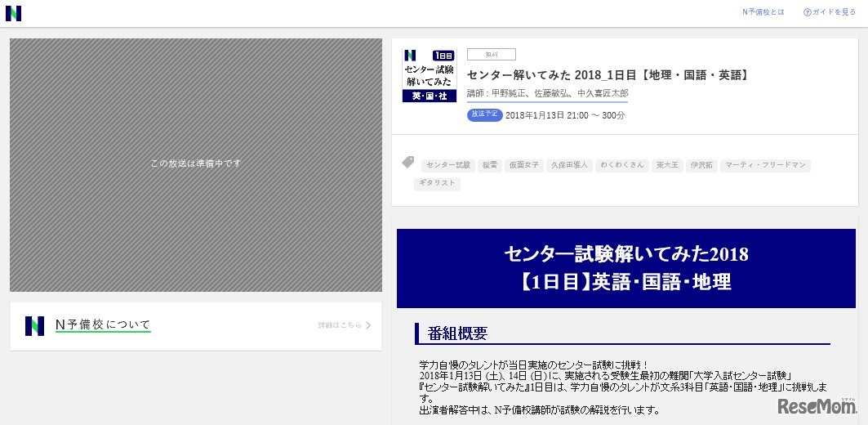Select the 久保田雅人 tag
The height and width of the screenshot is (425, 868).
point(569,165)
